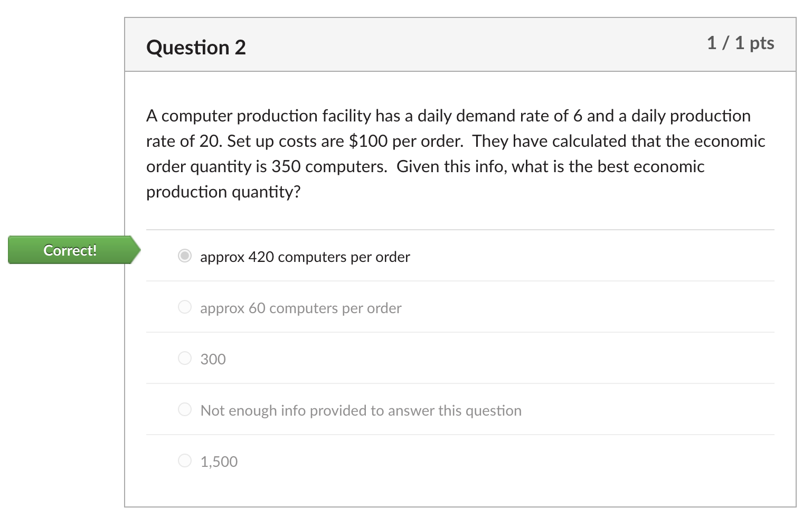The height and width of the screenshot is (526, 812).
Task: Click the 1 / 1 pts score label
Action: [x=740, y=43]
